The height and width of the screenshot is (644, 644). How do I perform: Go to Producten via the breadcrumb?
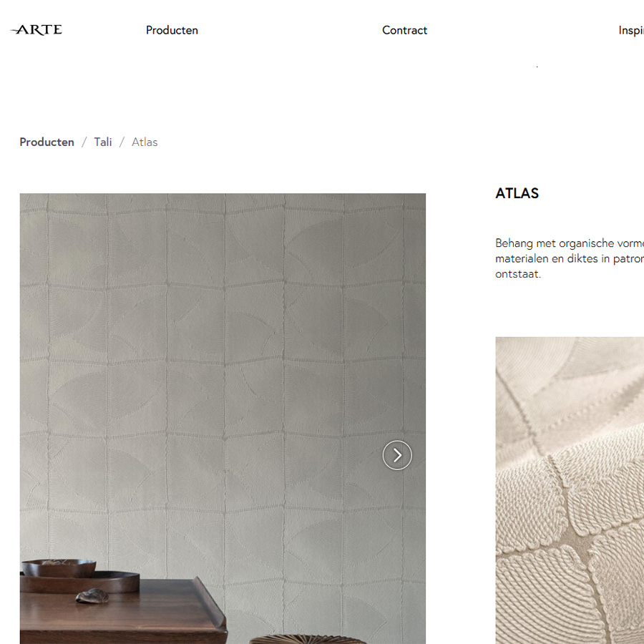tap(47, 142)
